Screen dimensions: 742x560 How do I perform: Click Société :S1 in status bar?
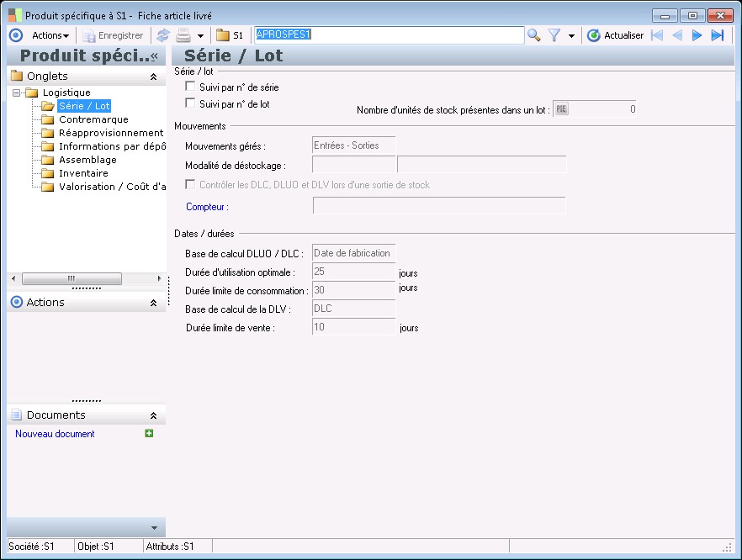pos(31,547)
